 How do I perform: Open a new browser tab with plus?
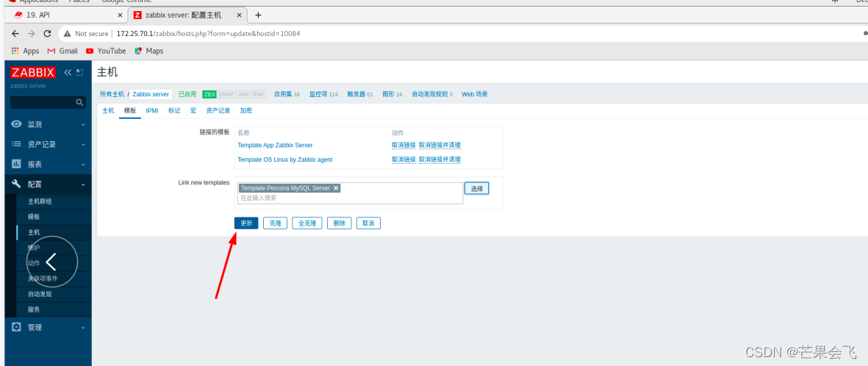click(x=258, y=15)
